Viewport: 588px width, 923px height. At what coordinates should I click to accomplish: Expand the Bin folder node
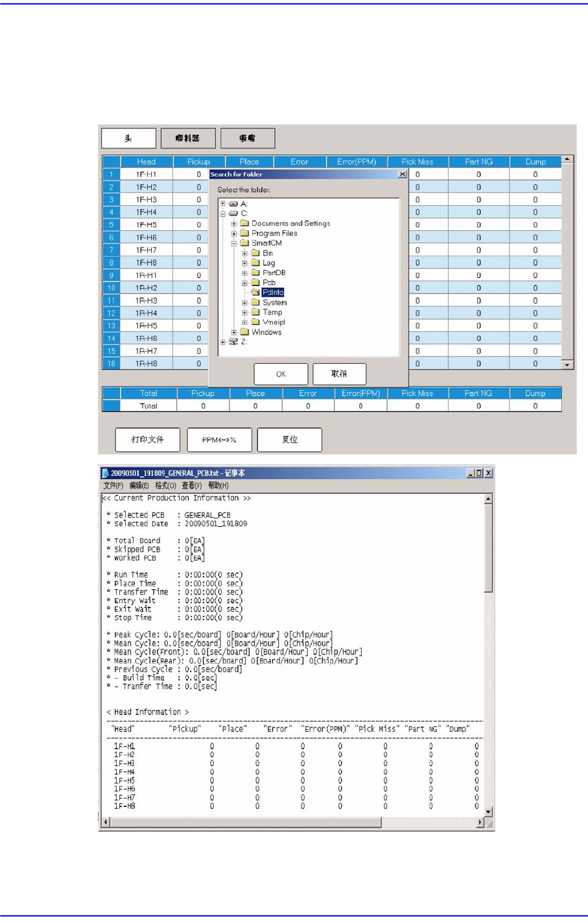click(x=245, y=253)
